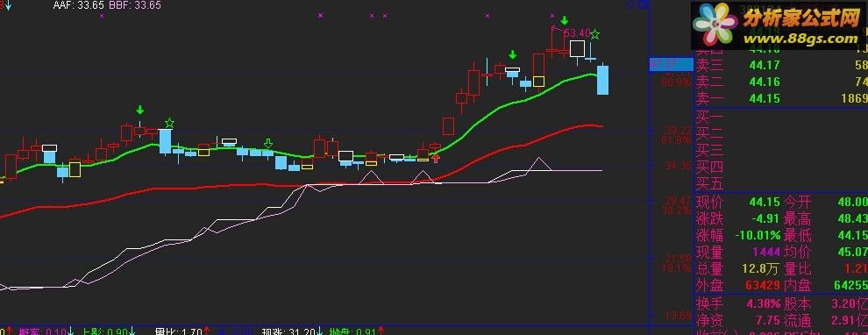The height and width of the screenshot is (335, 868).
Task: Click the 现量 value 1444
Action: 766,252
